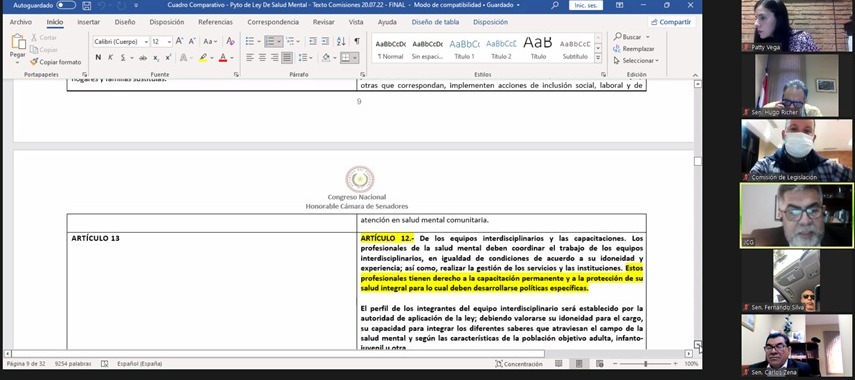Open the Vista tab

[356, 22]
